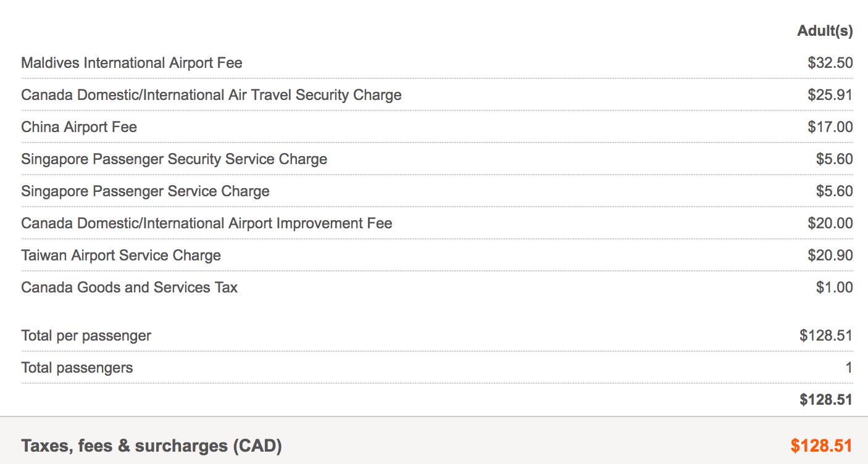Select Canada Goods and Services Tax

point(129,288)
